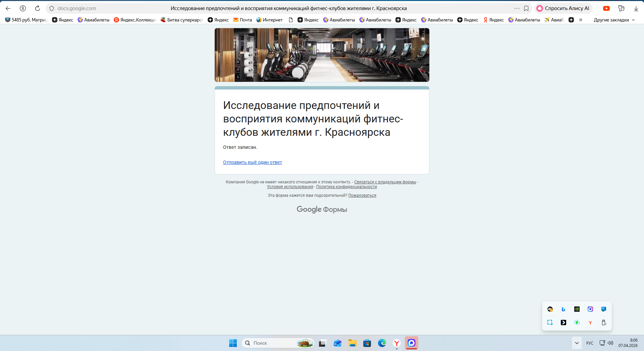Viewport: 644px width, 351px height.
Task: Open the "Почта" bookmark
Action: click(x=243, y=20)
